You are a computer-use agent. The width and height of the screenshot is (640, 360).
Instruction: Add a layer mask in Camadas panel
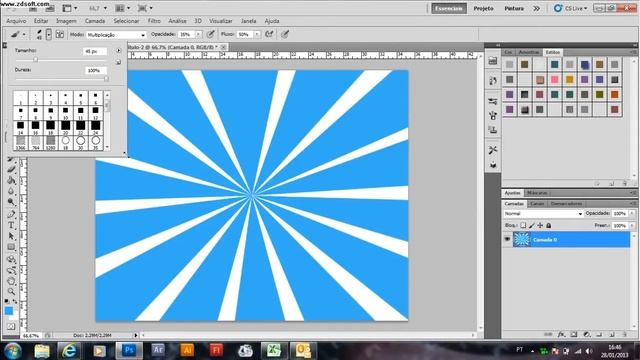574,334
